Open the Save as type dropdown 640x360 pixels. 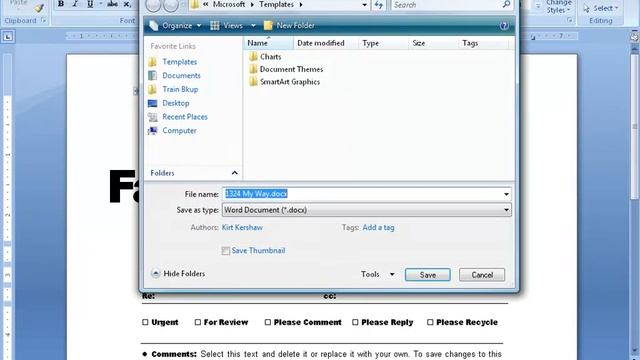506,210
